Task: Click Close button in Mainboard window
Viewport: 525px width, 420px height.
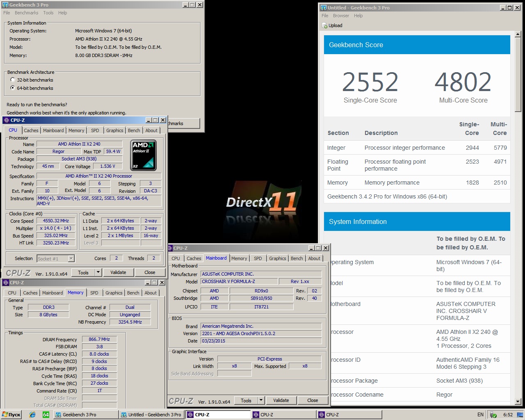Action: coord(313,400)
